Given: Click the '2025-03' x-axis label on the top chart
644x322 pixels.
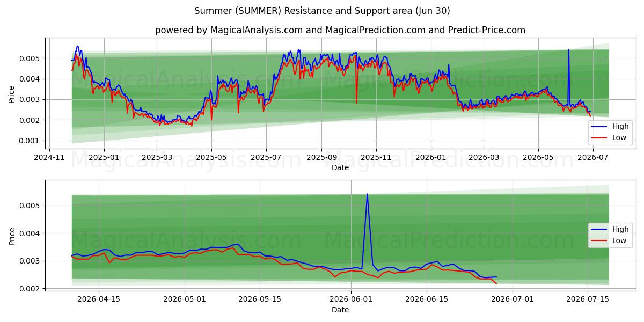Looking at the screenshot, I should pos(157,157).
